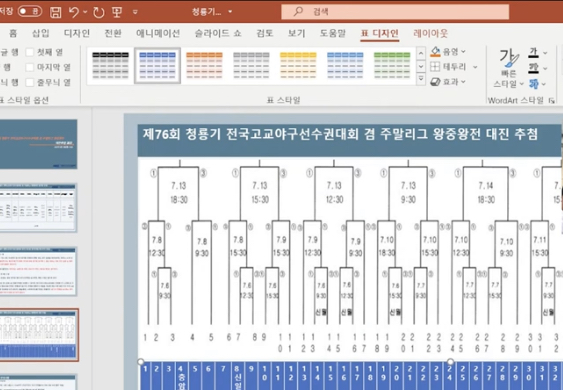Apply the black table style swatch
Image resolution: width=563 pixels, height=390 pixels.
110,65
